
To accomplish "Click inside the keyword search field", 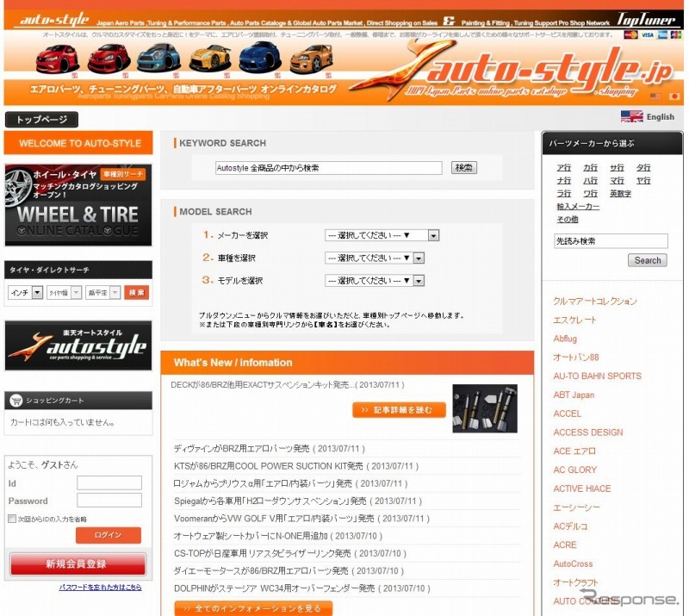I will point(329,167).
